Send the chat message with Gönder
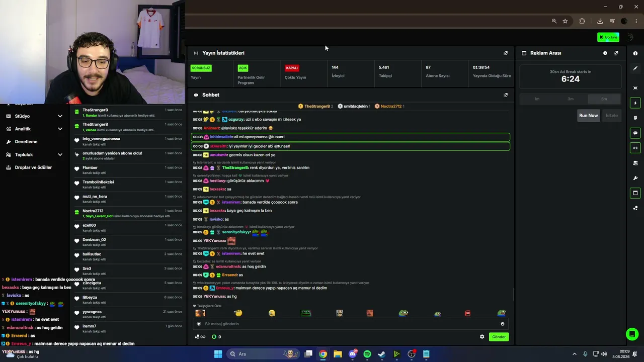644x362 pixels. 499,337
